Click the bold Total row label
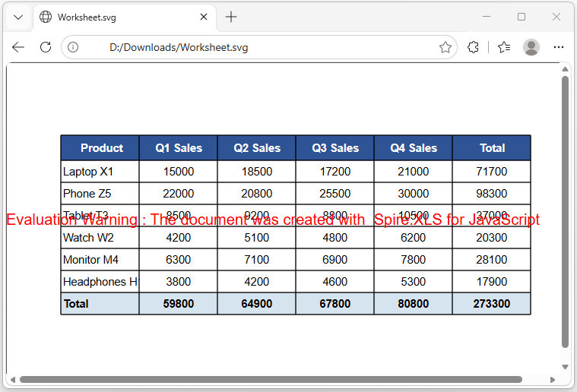 click(x=100, y=304)
